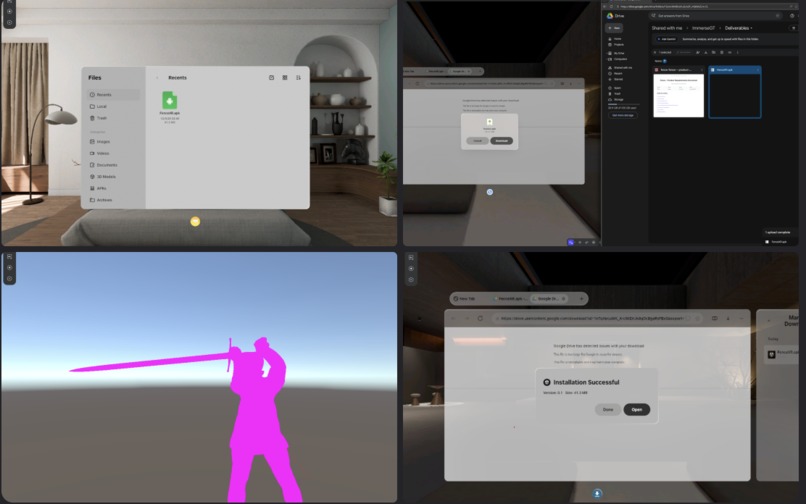Open a new tab with the plus button
Image resolution: width=806 pixels, height=504 pixels.
point(581,299)
